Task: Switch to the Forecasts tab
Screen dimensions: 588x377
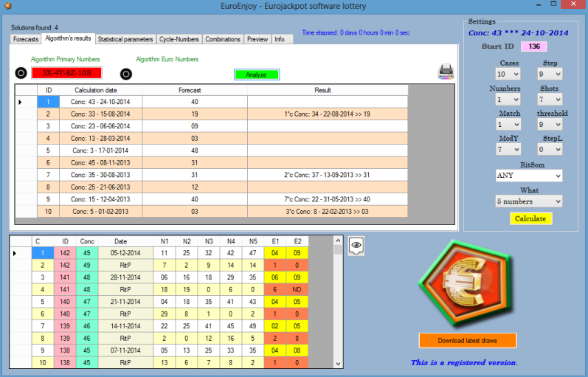Action: (x=26, y=39)
